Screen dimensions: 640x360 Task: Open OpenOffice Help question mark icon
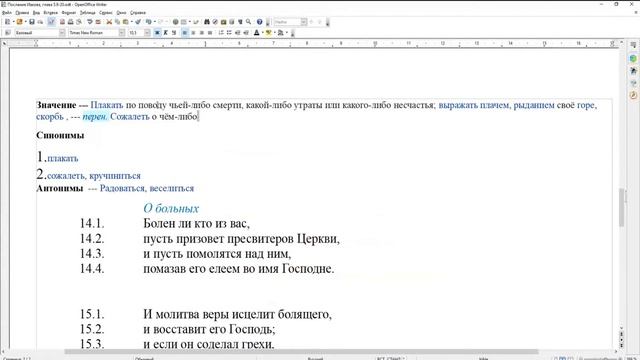pos(260,22)
